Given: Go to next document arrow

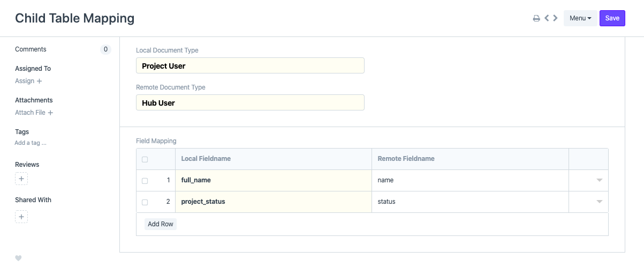Looking at the screenshot, I should (x=556, y=18).
